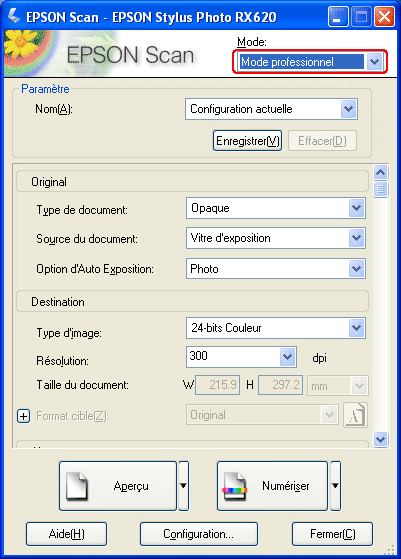Open the Résolution 300 dpi dropdown

pos(241,357)
